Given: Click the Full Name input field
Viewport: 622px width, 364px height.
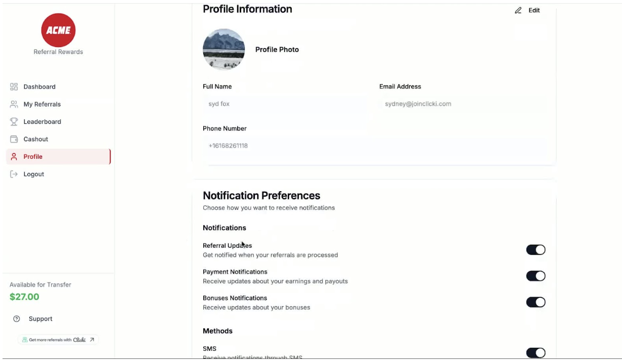Looking at the screenshot, I should (x=286, y=104).
